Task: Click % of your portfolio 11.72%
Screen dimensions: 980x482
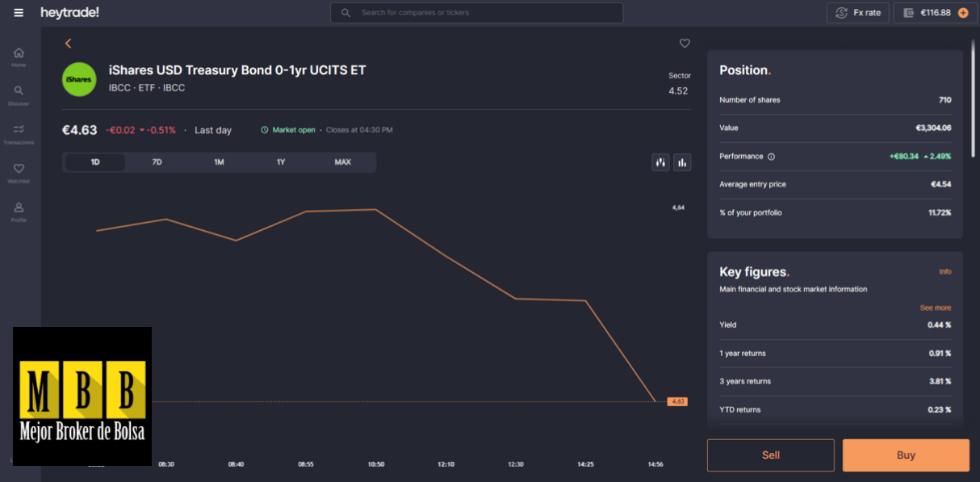Action: click(x=939, y=213)
